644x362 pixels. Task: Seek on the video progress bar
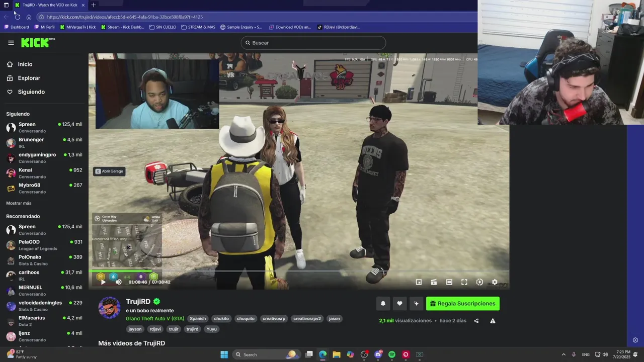[x=299, y=271]
